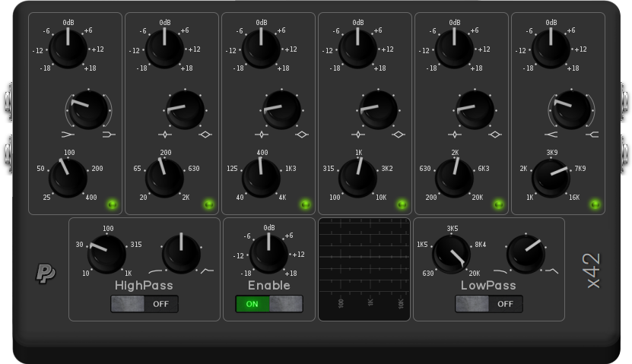Click the LowPass section label
Viewport: 632px width, 364px height.
[488, 286]
